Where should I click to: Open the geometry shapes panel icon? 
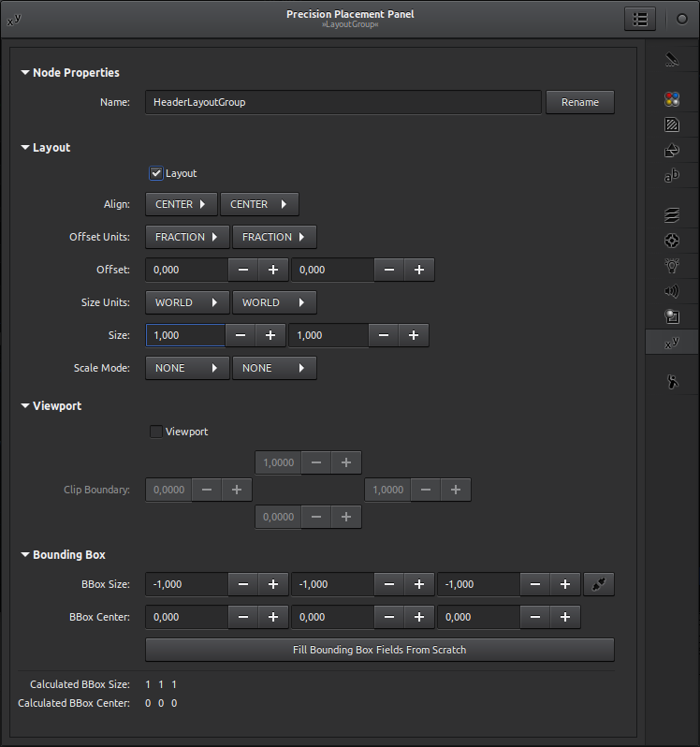coord(672,150)
